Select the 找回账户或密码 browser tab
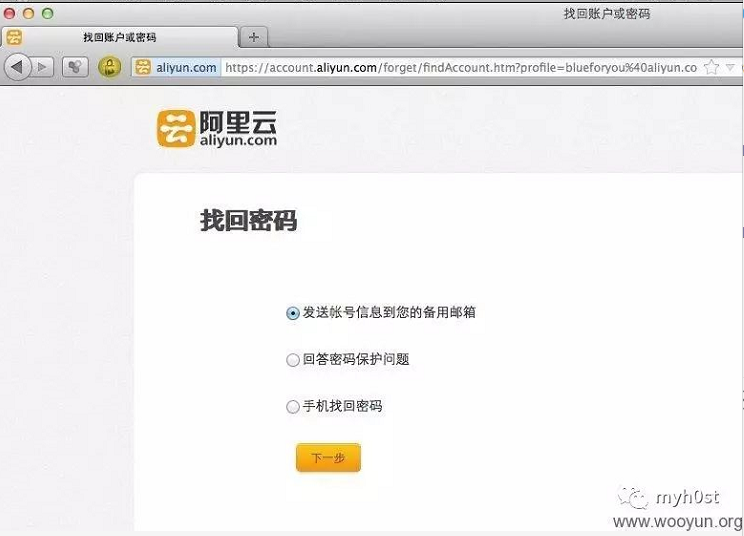744x536 pixels. (120, 37)
